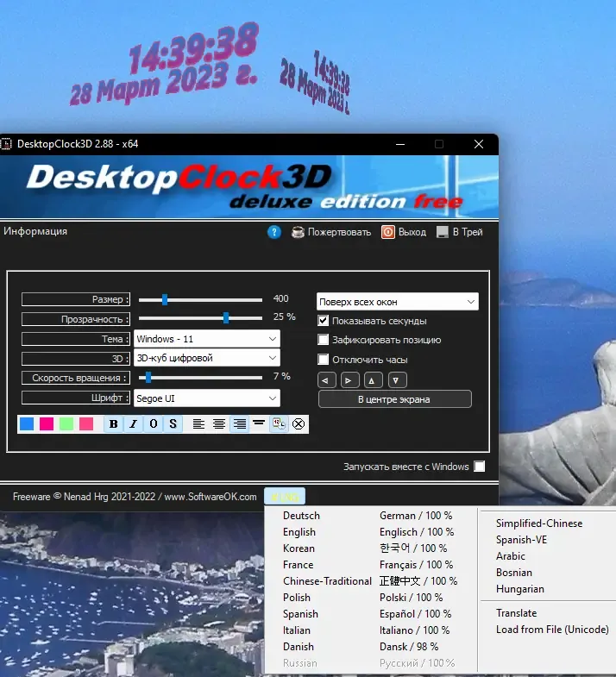Click the Скорость вращения slider thumb
The height and width of the screenshot is (677, 616).
[x=148, y=378]
